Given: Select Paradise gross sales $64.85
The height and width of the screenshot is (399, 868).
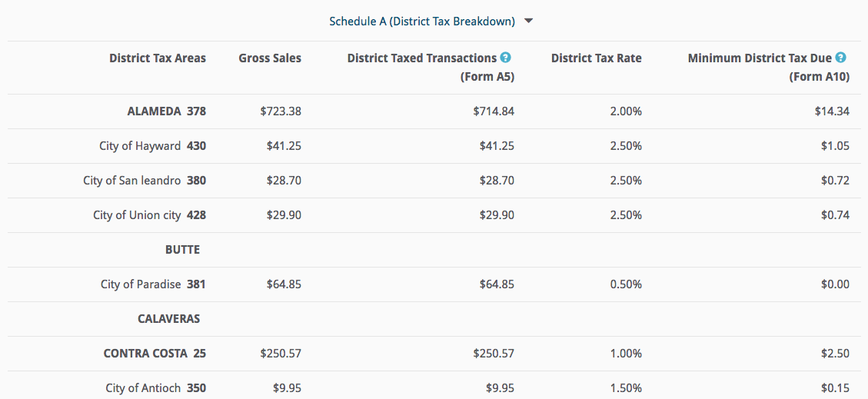Looking at the screenshot, I should 284,284.
